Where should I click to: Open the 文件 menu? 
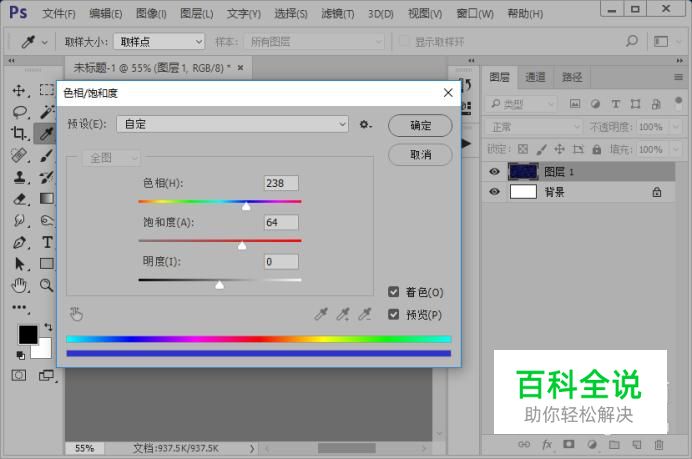pos(59,14)
